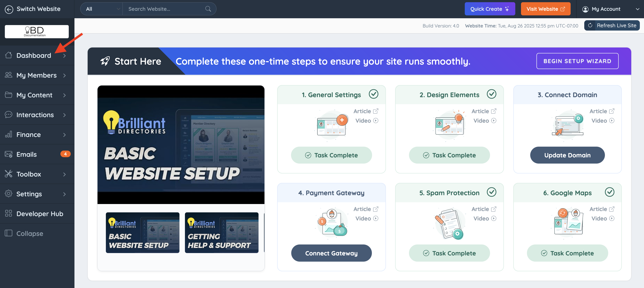
Task: Open the General Settings article external link icon
Action: coord(376,111)
